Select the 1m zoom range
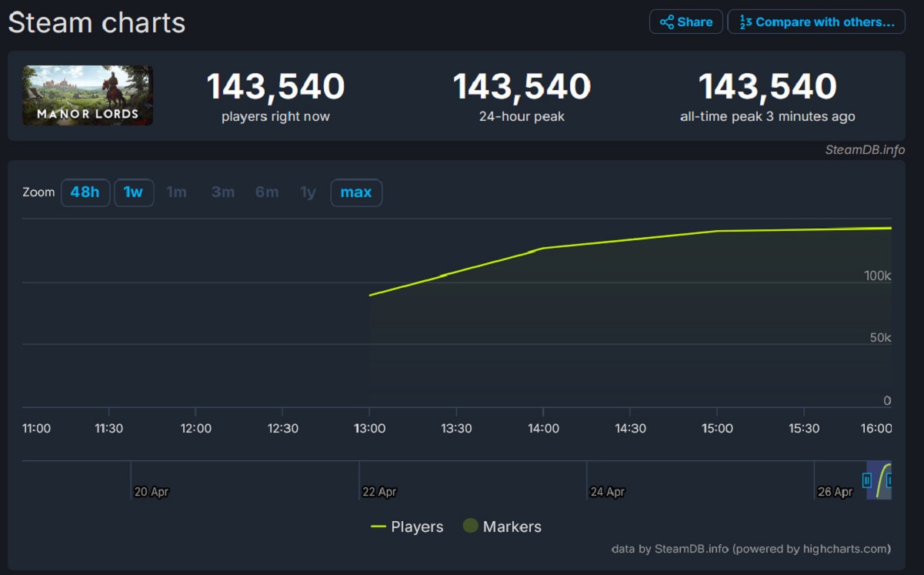The height and width of the screenshot is (575, 924). (177, 192)
